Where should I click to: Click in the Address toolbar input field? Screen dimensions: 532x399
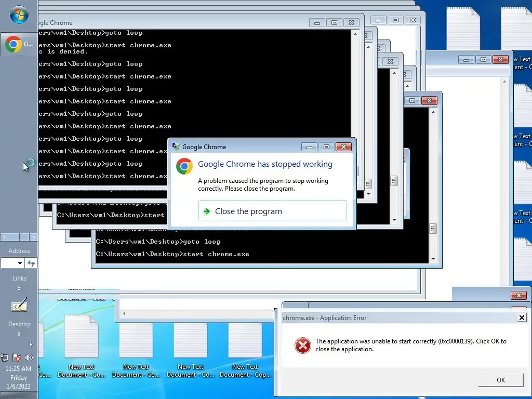pyautogui.click(x=8, y=263)
